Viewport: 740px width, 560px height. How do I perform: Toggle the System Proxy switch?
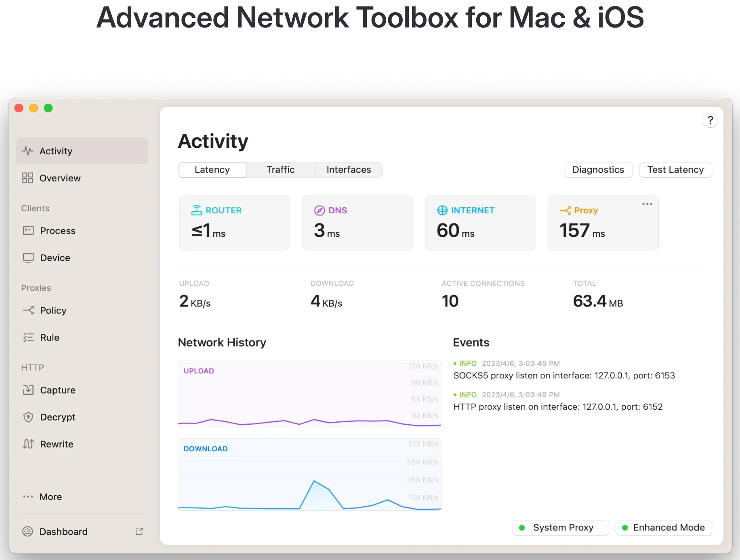tap(561, 528)
